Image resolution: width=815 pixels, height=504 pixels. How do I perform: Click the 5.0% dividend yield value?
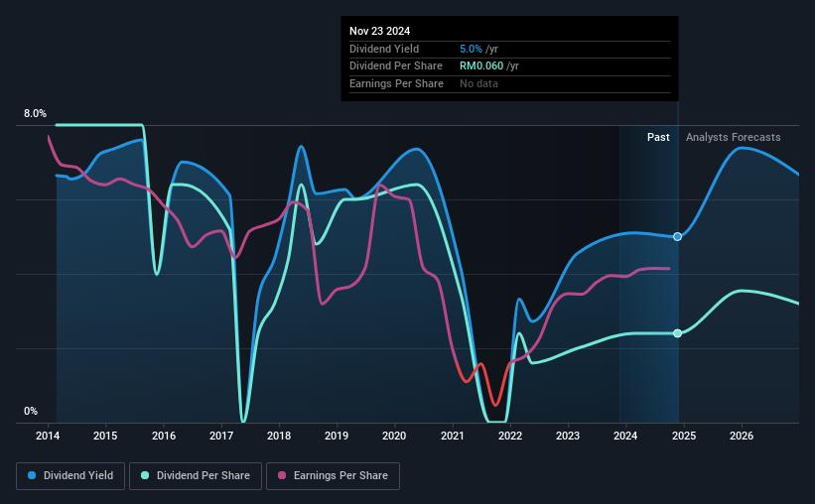(471, 49)
